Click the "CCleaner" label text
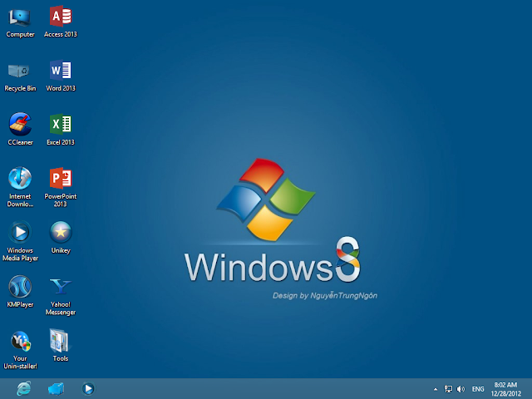 coord(20,142)
